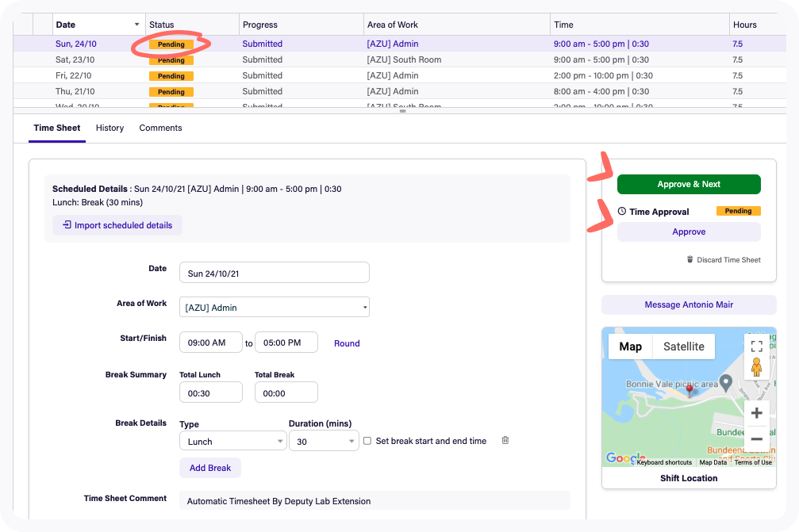Click the start time field 09:00 AM
This screenshot has width=799, height=532.
211,342
